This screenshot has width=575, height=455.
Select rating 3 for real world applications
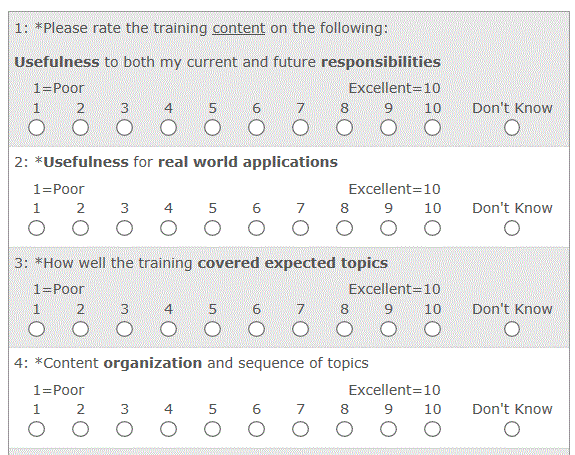pos(124,228)
